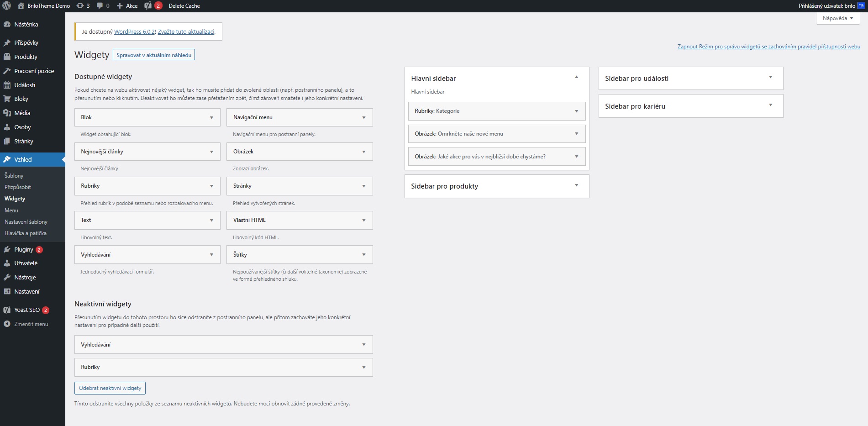868x426 pixels.
Task: Collapse sidebar with Zmenšit menu
Action: click(31, 324)
